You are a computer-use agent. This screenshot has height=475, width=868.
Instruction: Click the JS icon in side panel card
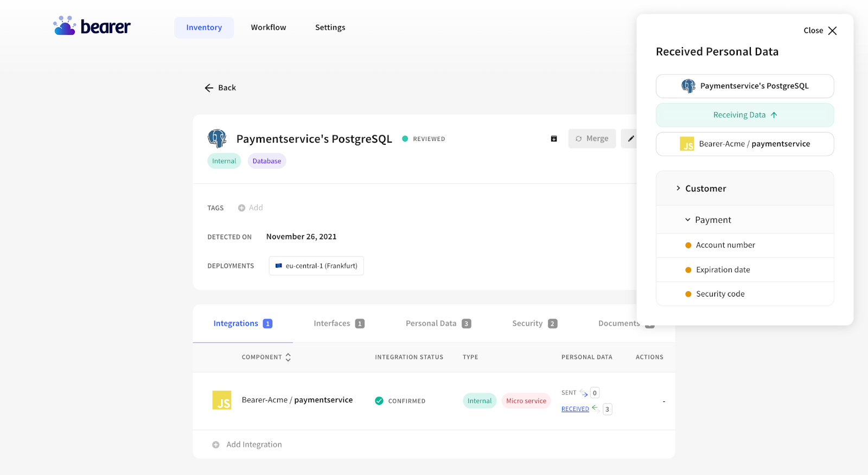click(x=687, y=144)
